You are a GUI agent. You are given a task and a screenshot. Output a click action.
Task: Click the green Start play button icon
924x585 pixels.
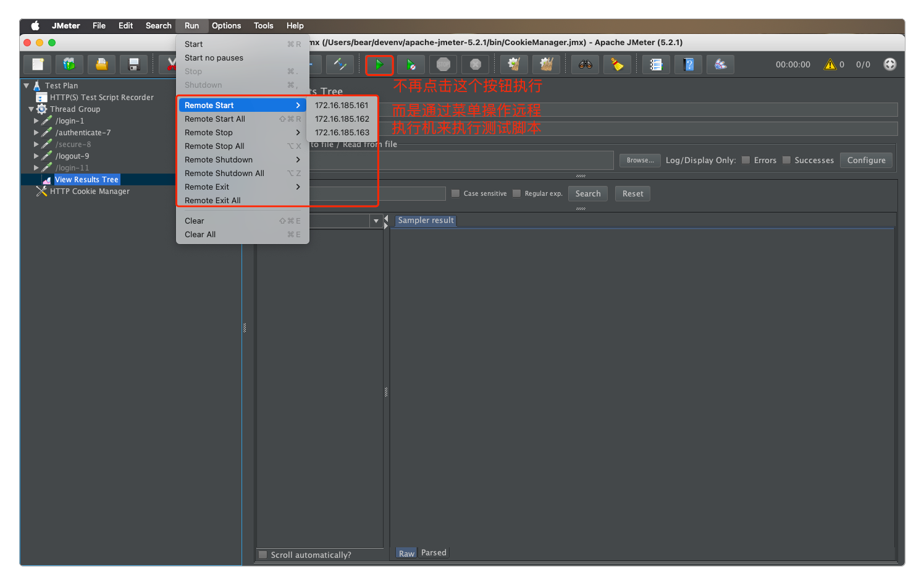[x=379, y=64]
